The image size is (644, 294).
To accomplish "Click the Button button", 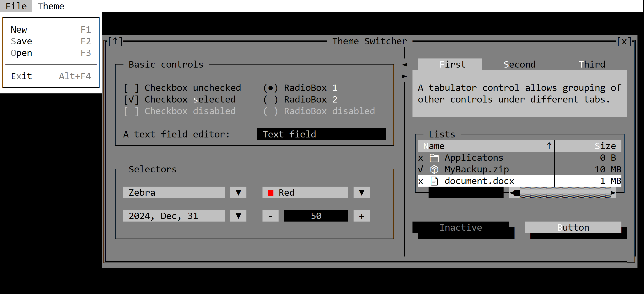I will point(573,228).
